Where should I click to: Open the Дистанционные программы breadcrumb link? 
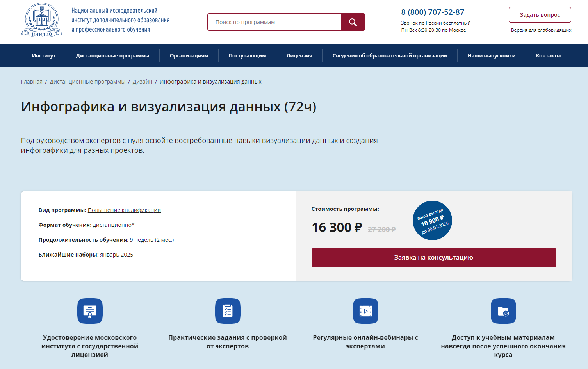pyautogui.click(x=87, y=82)
